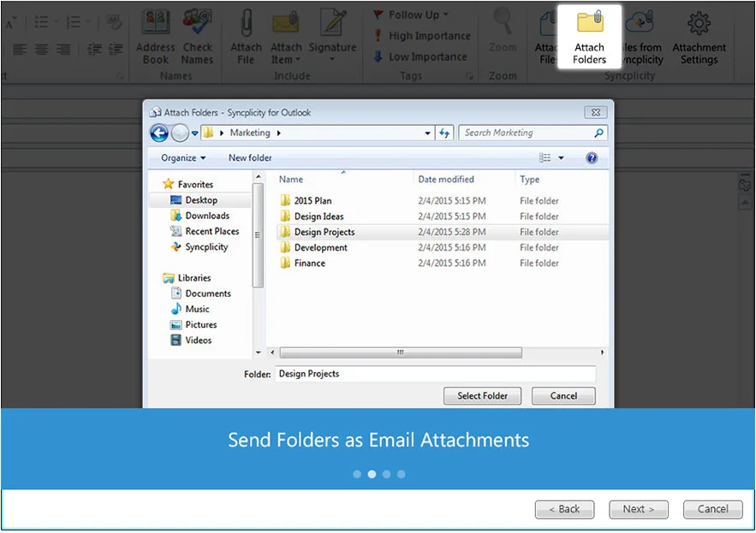
Task: Click the Search Marketing input field
Action: [533, 133]
